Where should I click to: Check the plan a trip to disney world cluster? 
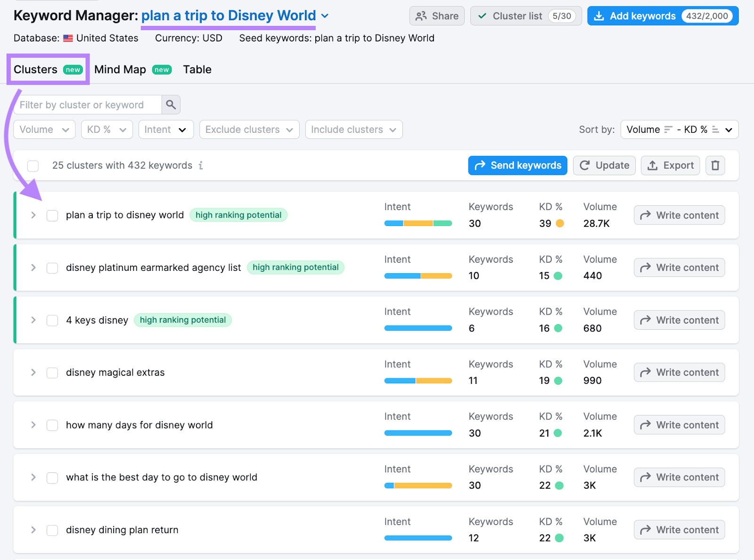[x=52, y=216]
